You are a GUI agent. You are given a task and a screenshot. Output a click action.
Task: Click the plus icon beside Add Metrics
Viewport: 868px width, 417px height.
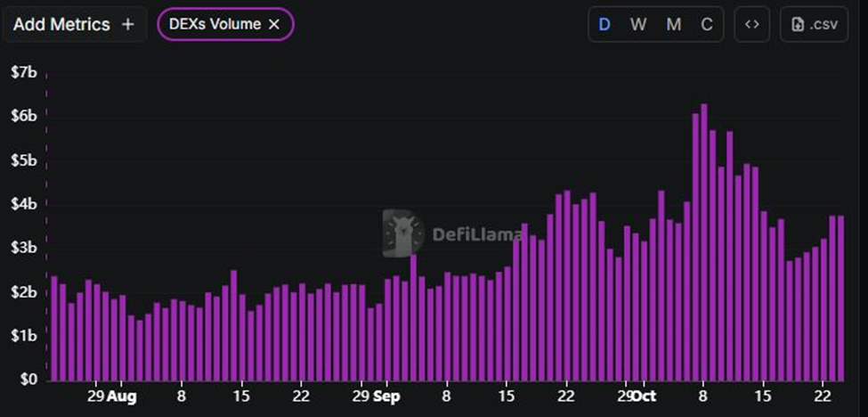pyautogui.click(x=128, y=24)
